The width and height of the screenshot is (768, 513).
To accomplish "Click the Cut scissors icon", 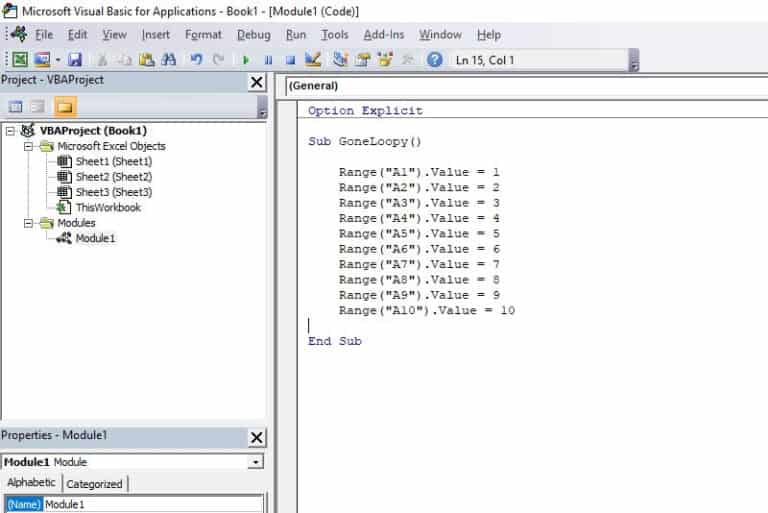I will [x=102, y=60].
